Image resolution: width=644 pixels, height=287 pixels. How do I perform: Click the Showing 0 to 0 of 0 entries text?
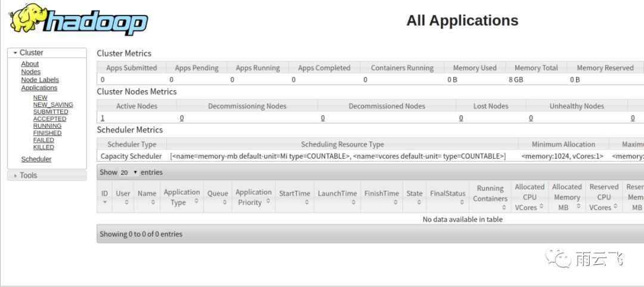[x=141, y=234]
